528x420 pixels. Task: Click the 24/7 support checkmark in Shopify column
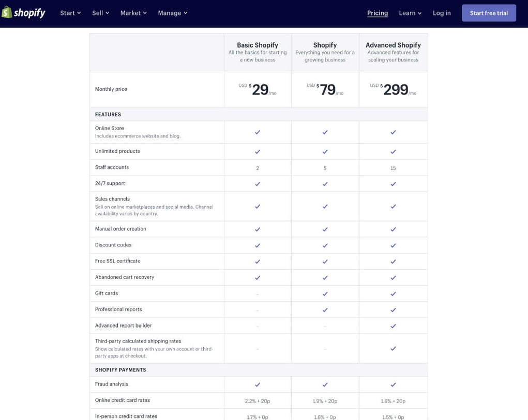coord(325,183)
